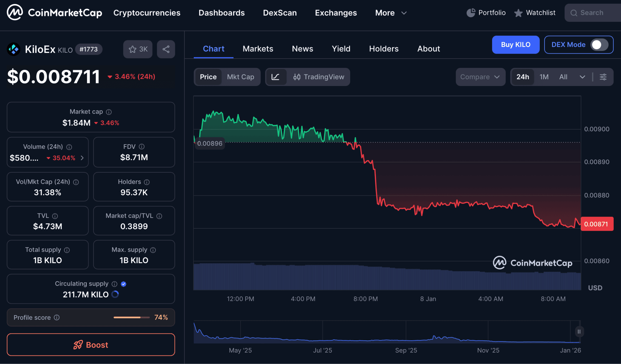
Task: Click the Buy KILO button
Action: (515, 45)
